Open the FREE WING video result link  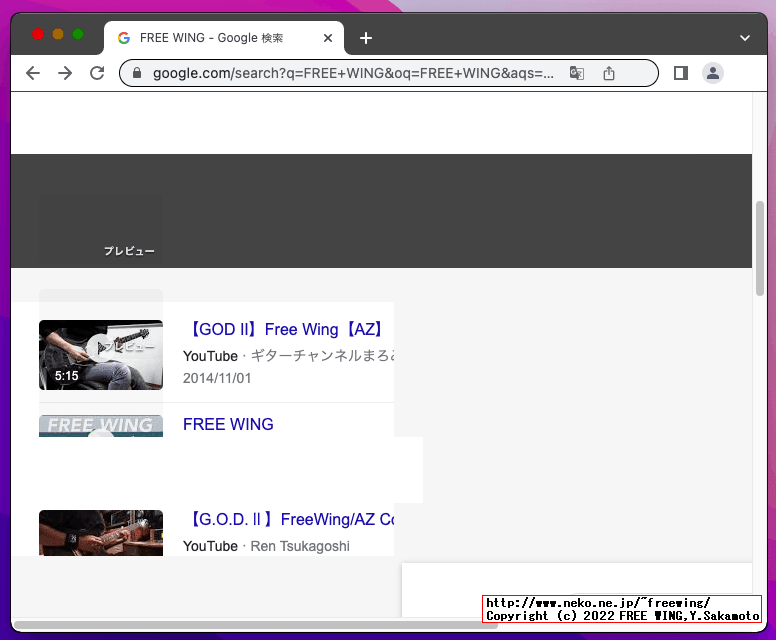click(x=228, y=424)
